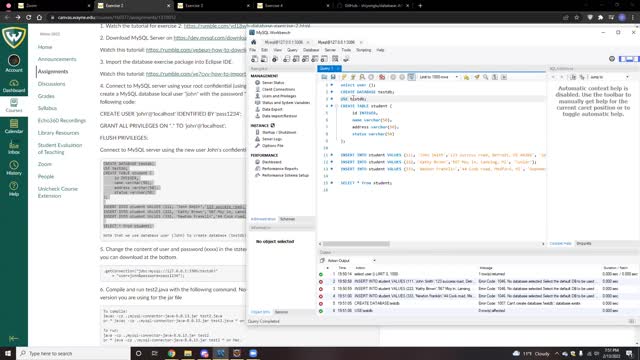The image size is (640, 360).
Task: Open Discussions link in Canvas menu
Action: click(51, 84)
